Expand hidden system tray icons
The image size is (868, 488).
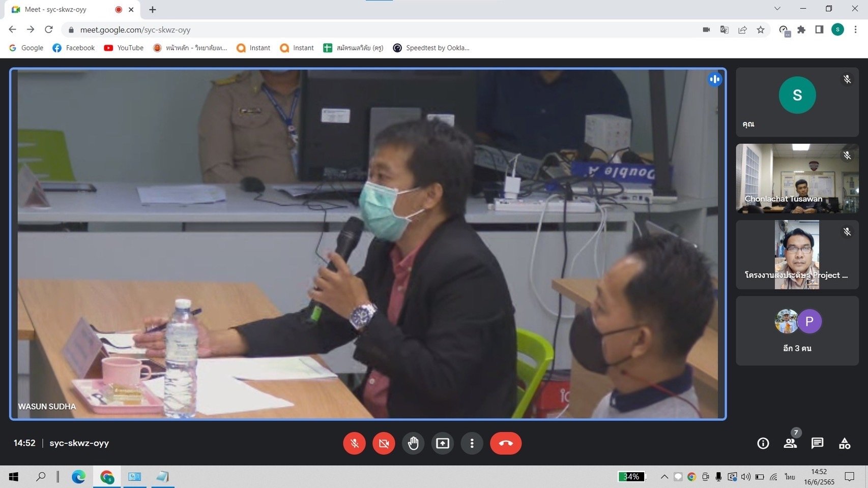point(664,477)
